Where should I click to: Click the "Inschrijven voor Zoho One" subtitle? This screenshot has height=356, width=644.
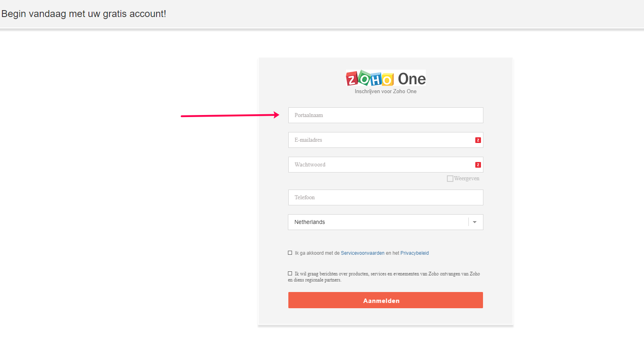click(386, 92)
